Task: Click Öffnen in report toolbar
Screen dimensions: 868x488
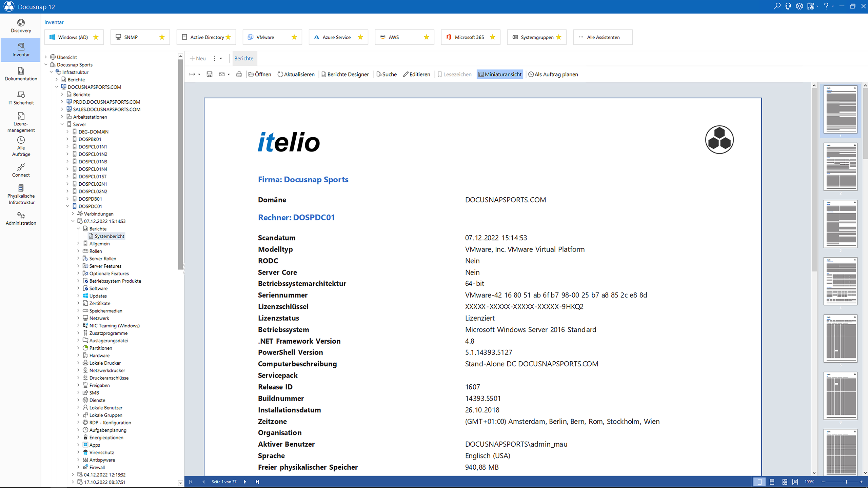Action: 260,74
